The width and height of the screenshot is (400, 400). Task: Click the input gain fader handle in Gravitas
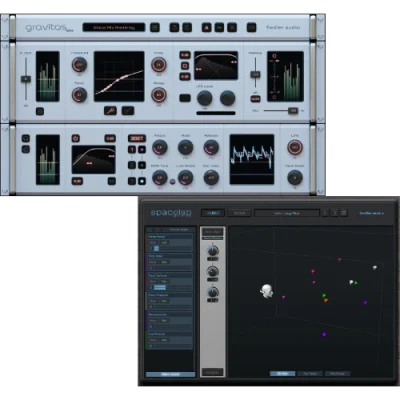(x=26, y=79)
